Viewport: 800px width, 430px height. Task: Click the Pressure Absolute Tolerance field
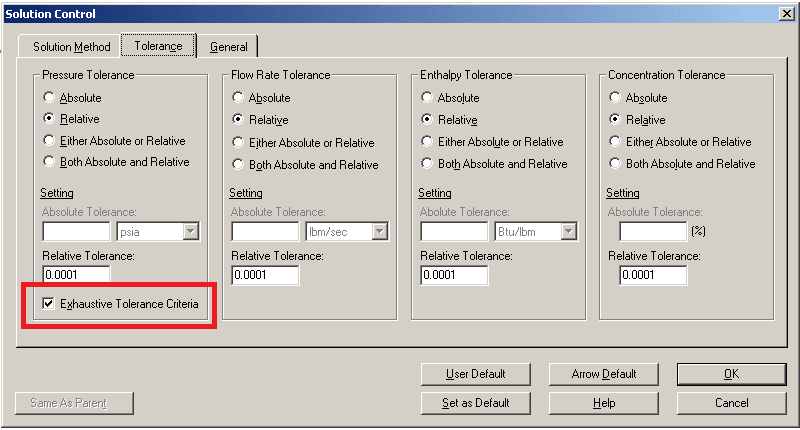[76, 232]
